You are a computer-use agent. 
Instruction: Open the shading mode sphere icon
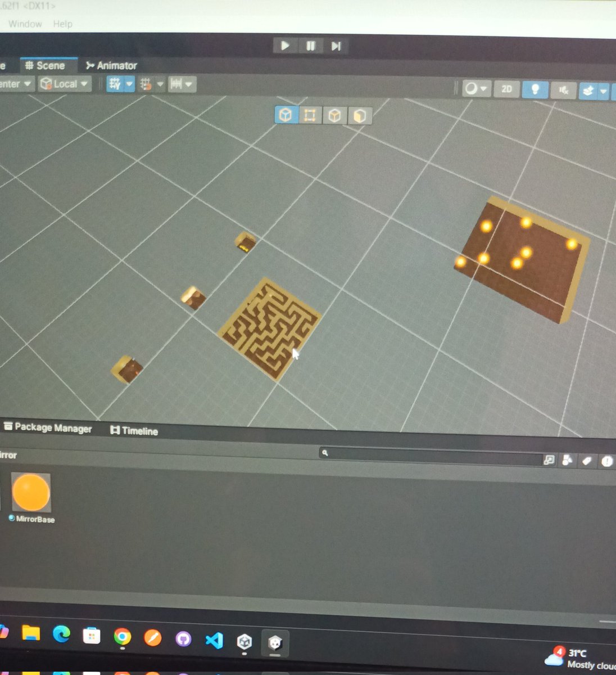[x=471, y=89]
